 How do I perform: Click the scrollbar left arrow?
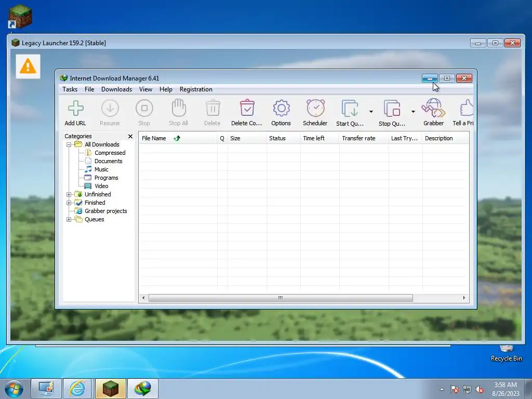pos(143,298)
